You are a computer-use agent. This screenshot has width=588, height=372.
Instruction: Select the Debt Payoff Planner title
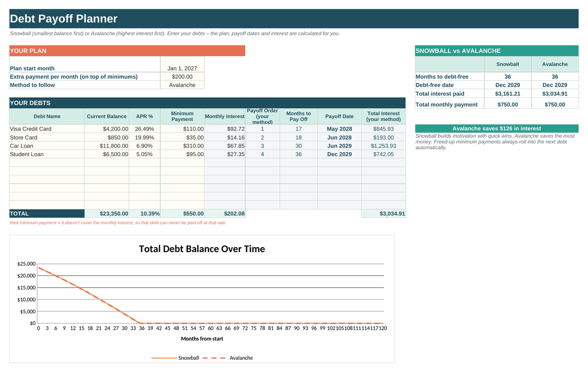tap(64, 19)
